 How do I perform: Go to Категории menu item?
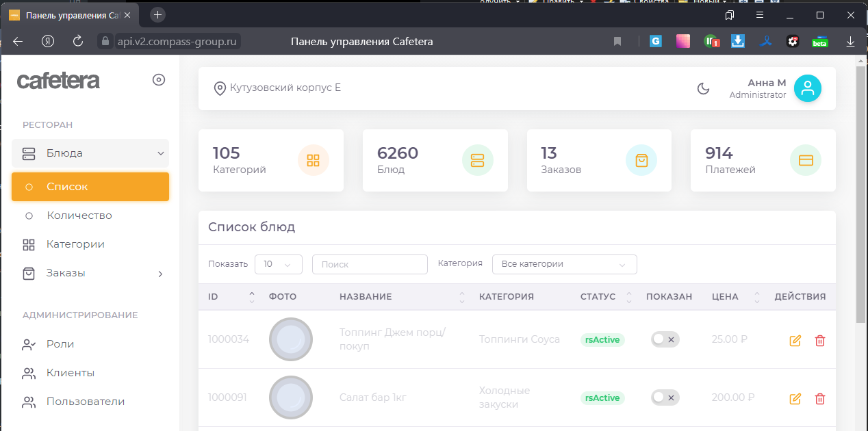(x=75, y=244)
